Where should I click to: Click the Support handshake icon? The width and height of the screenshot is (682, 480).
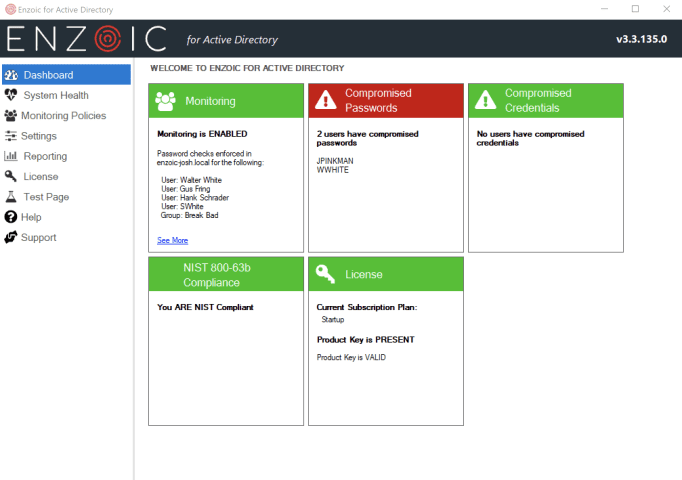pos(11,238)
